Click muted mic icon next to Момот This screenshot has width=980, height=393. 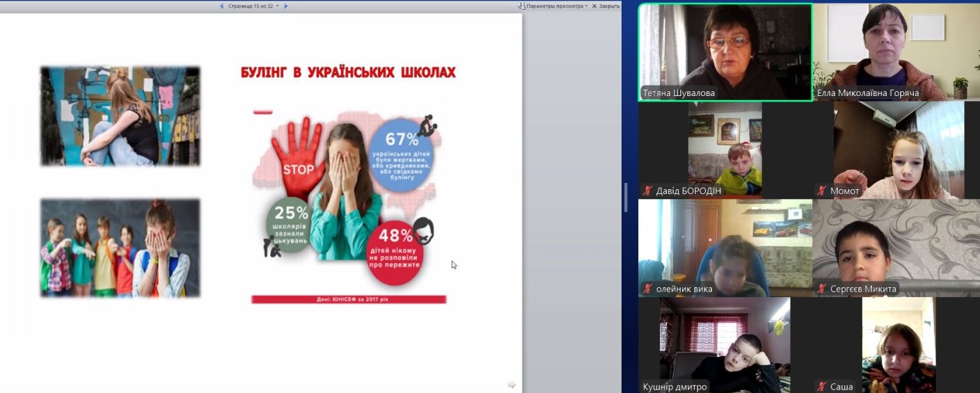point(821,191)
